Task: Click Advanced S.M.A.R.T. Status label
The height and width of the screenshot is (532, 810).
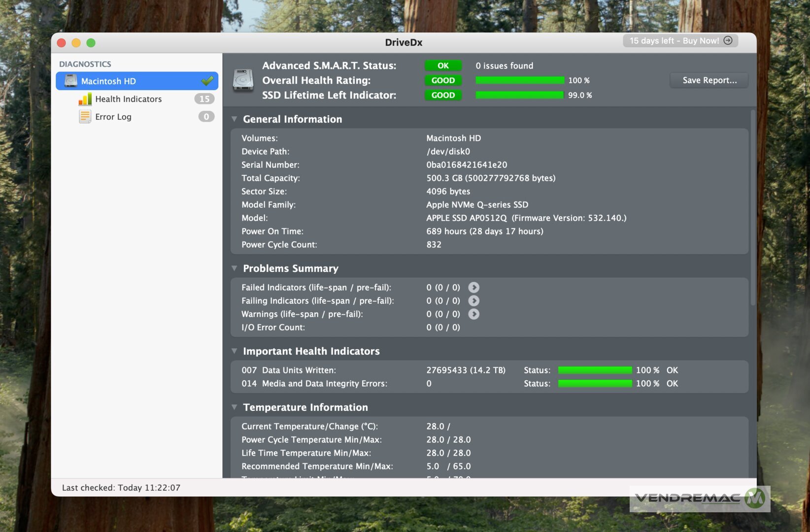Action: [329, 66]
